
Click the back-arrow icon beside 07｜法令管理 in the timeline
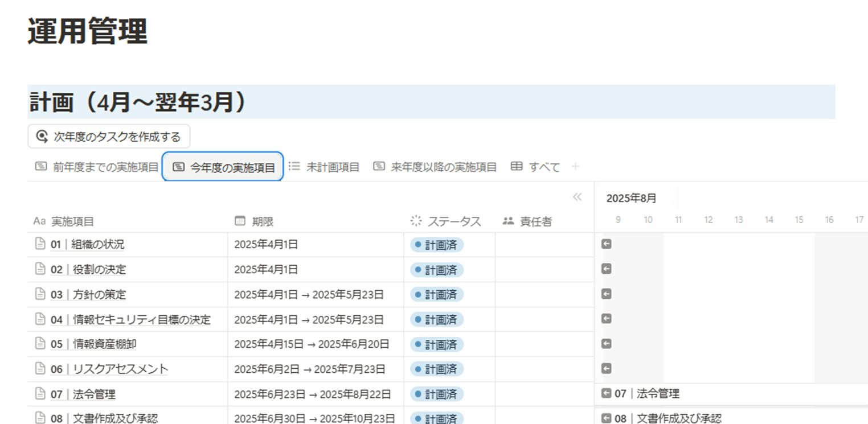click(x=607, y=393)
